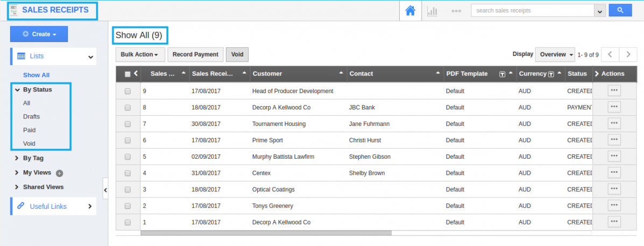
Task: Filter receipts by Drafts status
Action: pyautogui.click(x=31, y=117)
